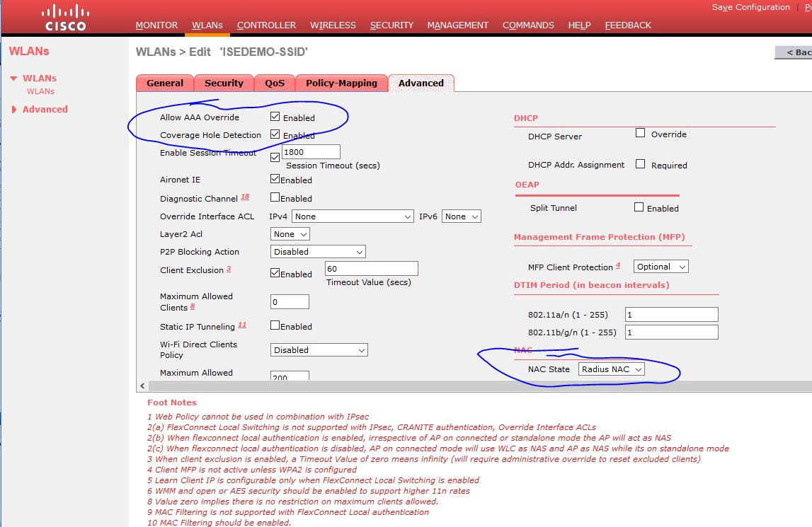The width and height of the screenshot is (812, 527).
Task: Click Save Configuration link
Action: [750, 7]
